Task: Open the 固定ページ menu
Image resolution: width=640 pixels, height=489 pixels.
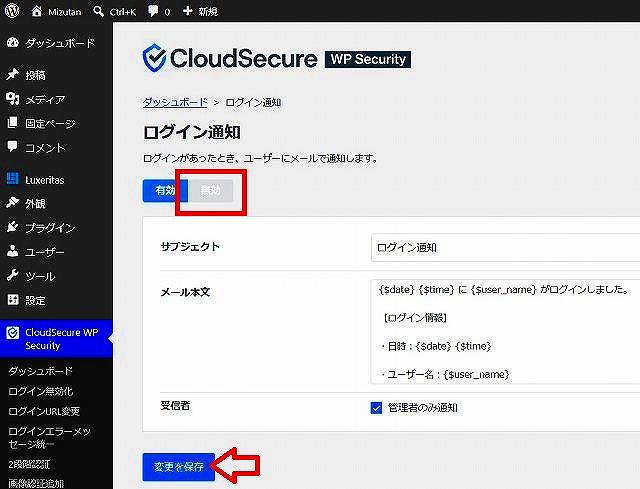Action: pos(50,123)
